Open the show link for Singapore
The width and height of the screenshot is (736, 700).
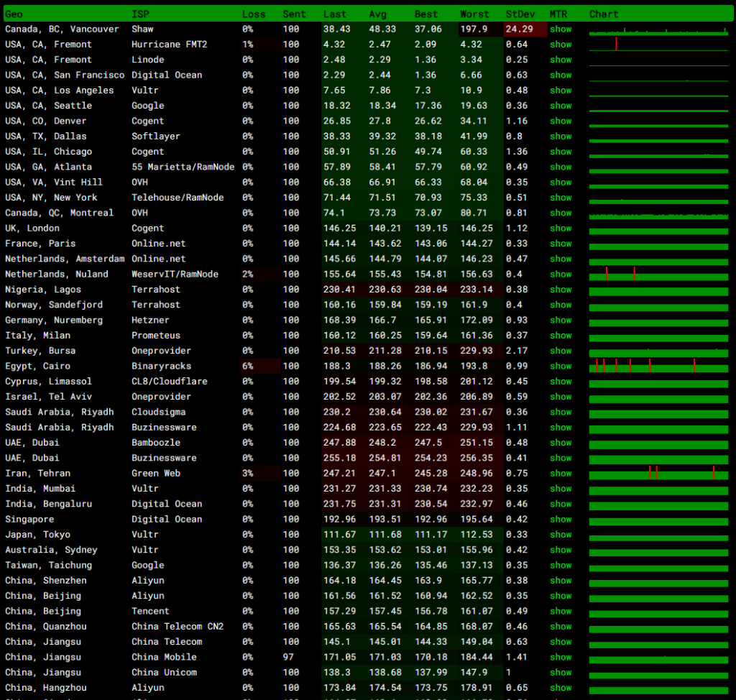coord(561,519)
